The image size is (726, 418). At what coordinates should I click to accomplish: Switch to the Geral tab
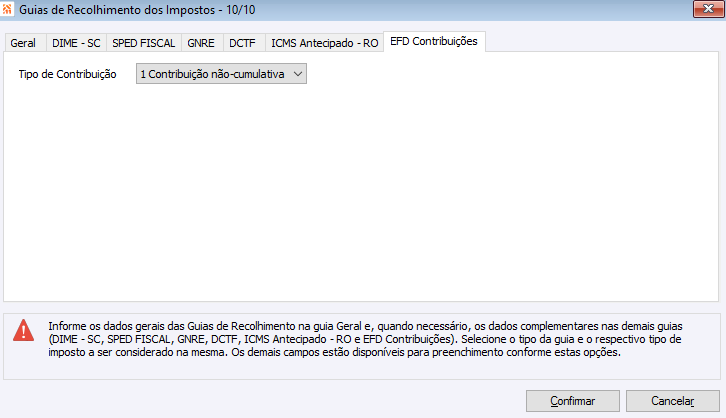tap(23, 43)
